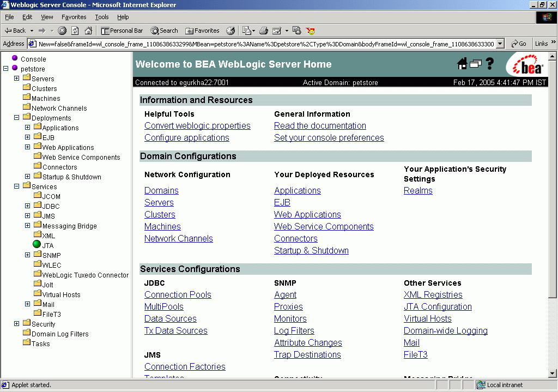Click Set your console preferences link
Image resolution: width=558 pixels, height=392 pixels.
pyautogui.click(x=329, y=138)
